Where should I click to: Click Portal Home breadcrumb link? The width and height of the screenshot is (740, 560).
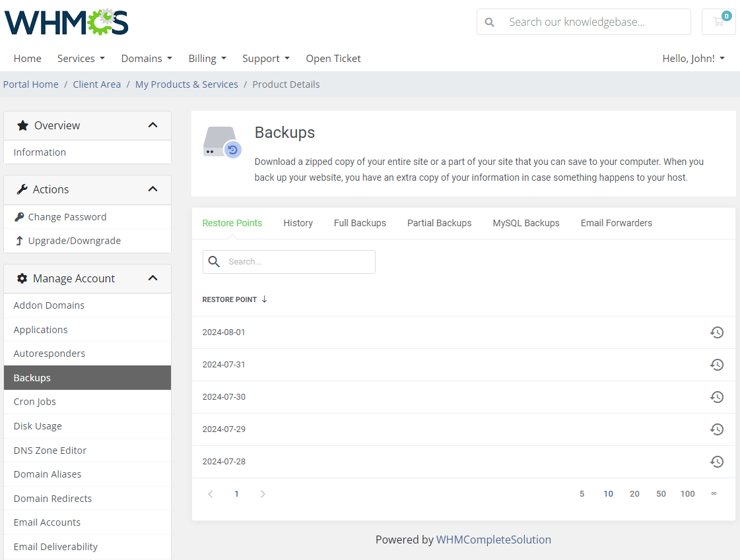pos(30,84)
